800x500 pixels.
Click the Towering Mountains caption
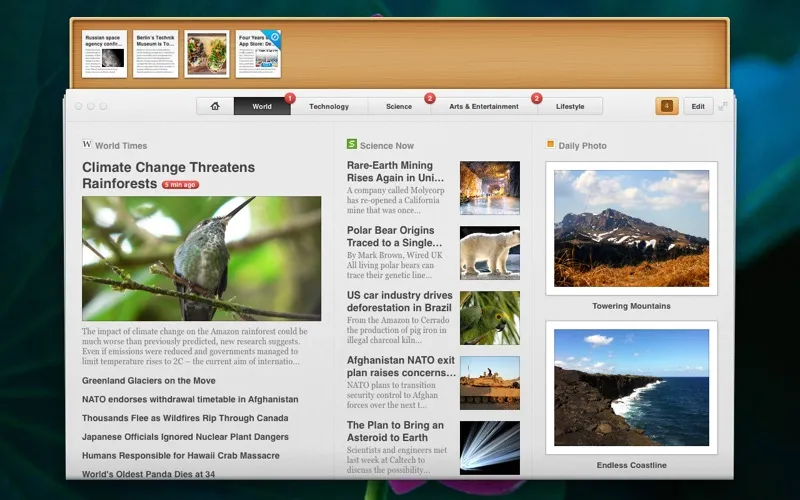[632, 306]
